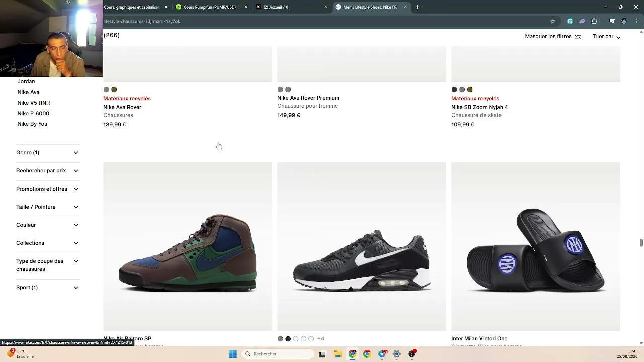The image size is (644, 362).
Task: Open File Explorer from the taskbar
Action: click(x=338, y=354)
